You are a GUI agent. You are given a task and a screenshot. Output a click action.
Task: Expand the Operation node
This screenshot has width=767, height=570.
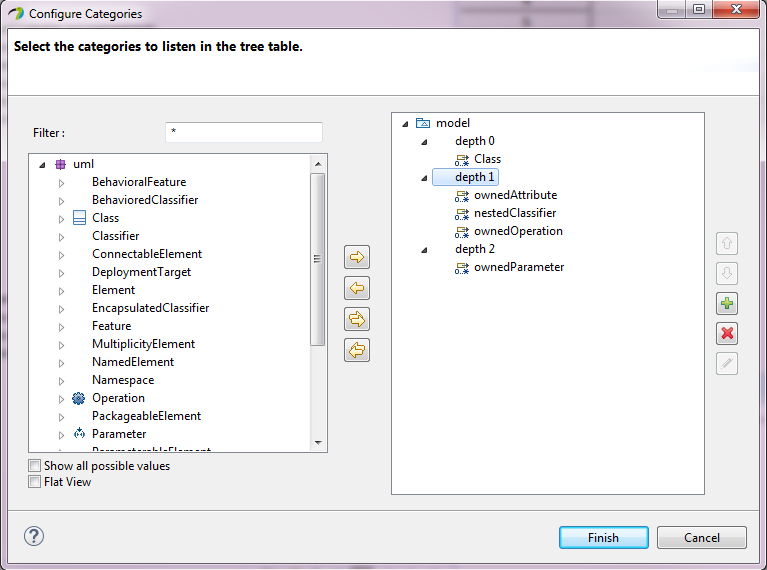[61, 399]
